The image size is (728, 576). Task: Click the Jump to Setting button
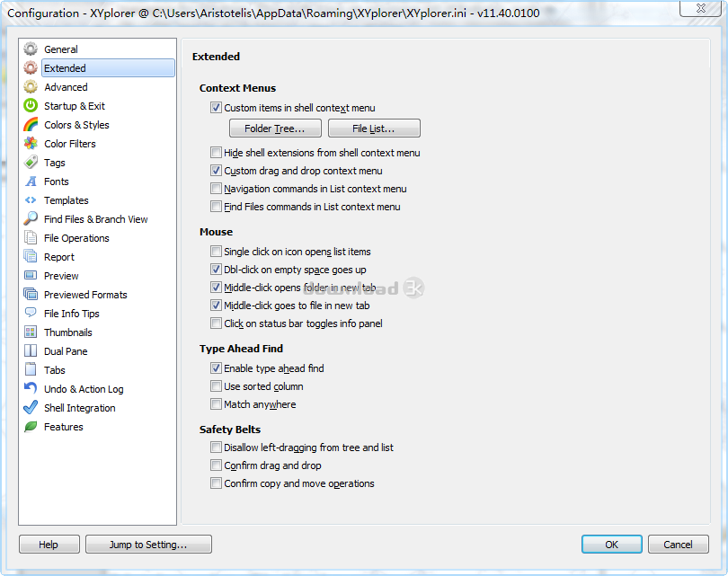(148, 545)
